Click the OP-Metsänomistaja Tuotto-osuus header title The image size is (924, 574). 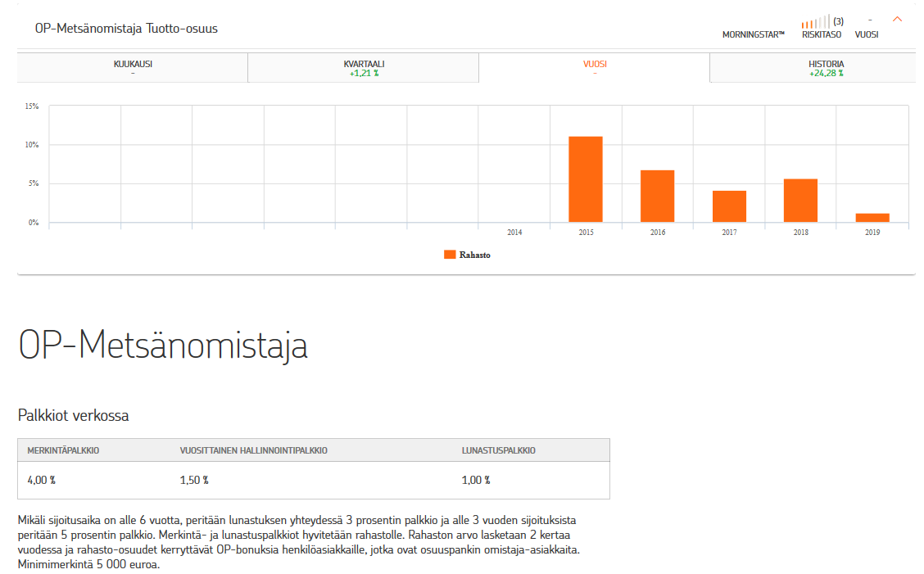click(x=126, y=29)
